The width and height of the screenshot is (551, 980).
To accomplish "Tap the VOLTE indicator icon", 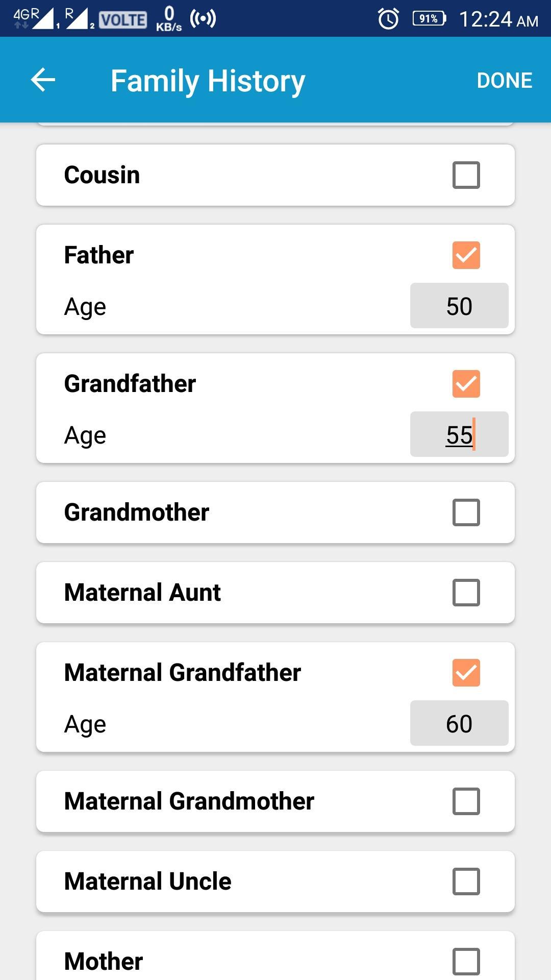I will (x=123, y=19).
